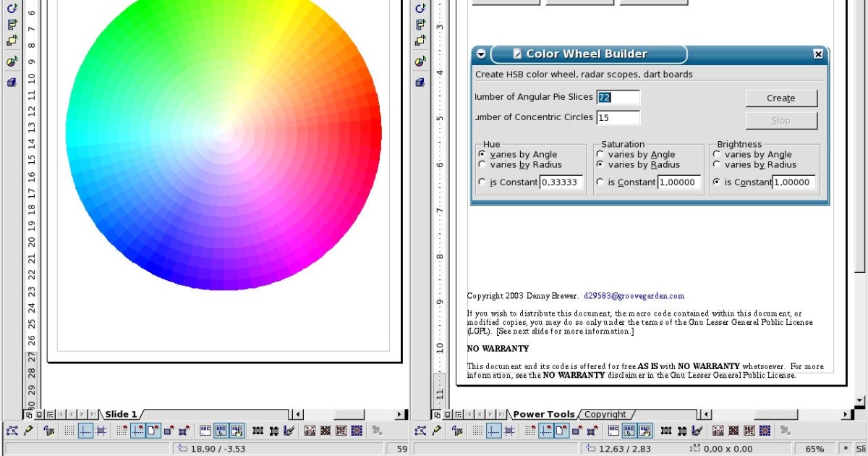Set Hue to vary by Radius
Image resolution: width=868 pixels, height=456 pixels.
click(482, 164)
